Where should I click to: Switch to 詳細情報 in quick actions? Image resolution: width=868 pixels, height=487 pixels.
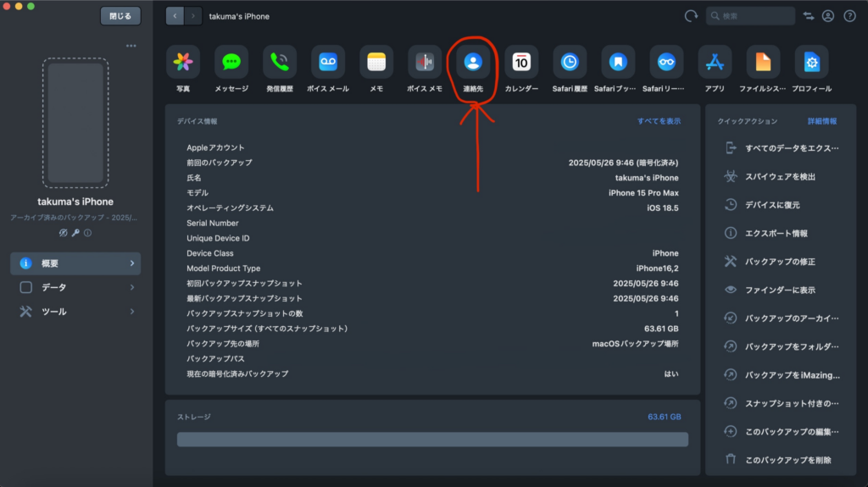[821, 121]
